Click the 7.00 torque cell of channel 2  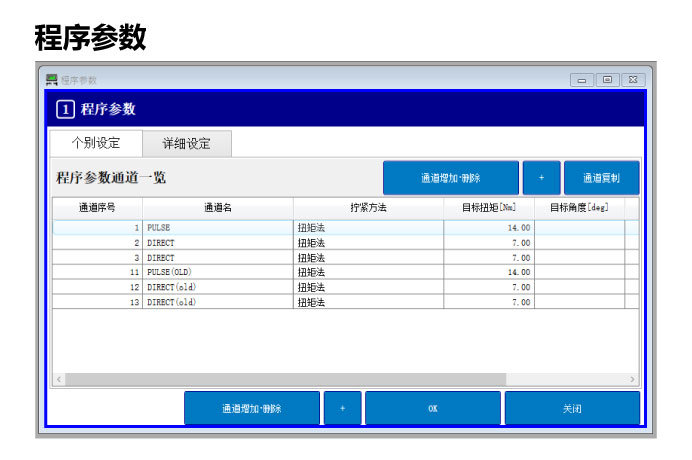tap(489, 243)
